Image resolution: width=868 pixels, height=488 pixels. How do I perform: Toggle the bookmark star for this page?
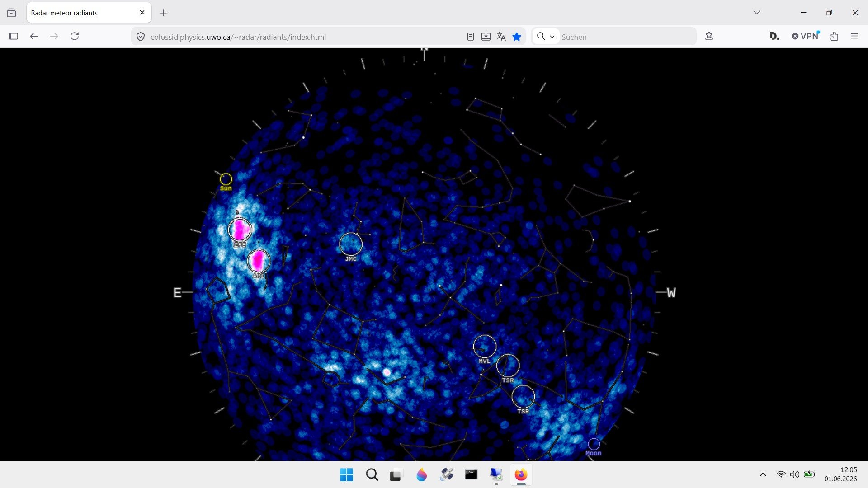(x=517, y=37)
